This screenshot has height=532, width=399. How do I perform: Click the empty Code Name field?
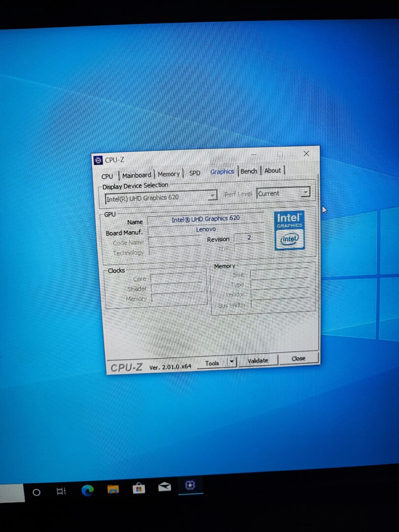coord(174,241)
